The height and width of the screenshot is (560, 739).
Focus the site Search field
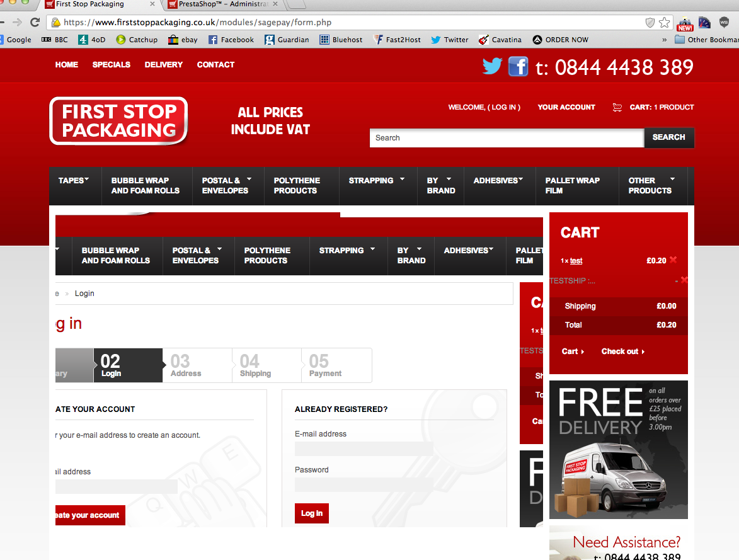[x=507, y=138]
